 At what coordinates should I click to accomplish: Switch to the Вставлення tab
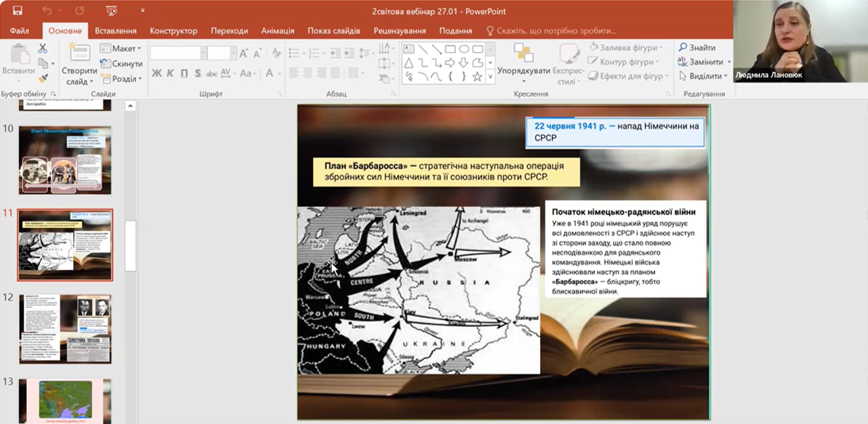click(115, 31)
